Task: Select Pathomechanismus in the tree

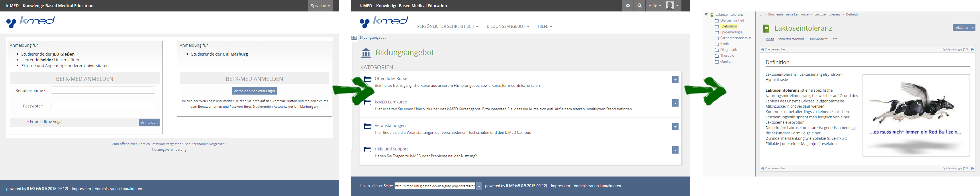Action: pyautogui.click(x=735, y=38)
